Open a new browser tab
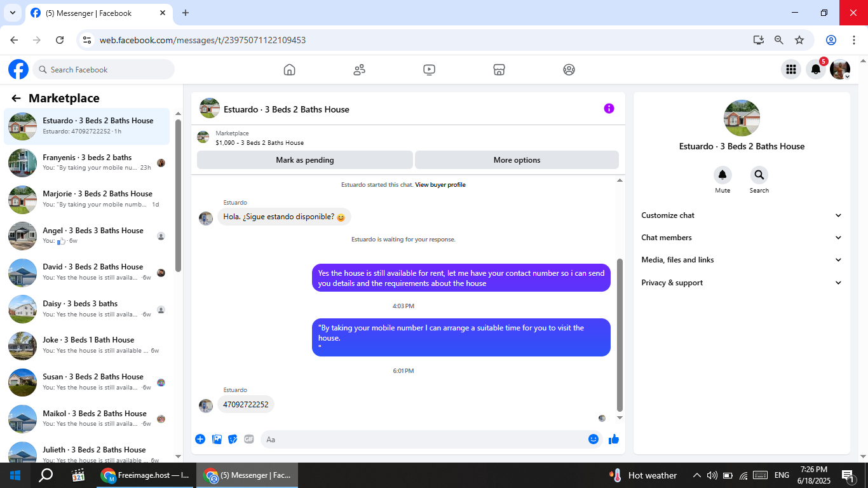 click(186, 13)
